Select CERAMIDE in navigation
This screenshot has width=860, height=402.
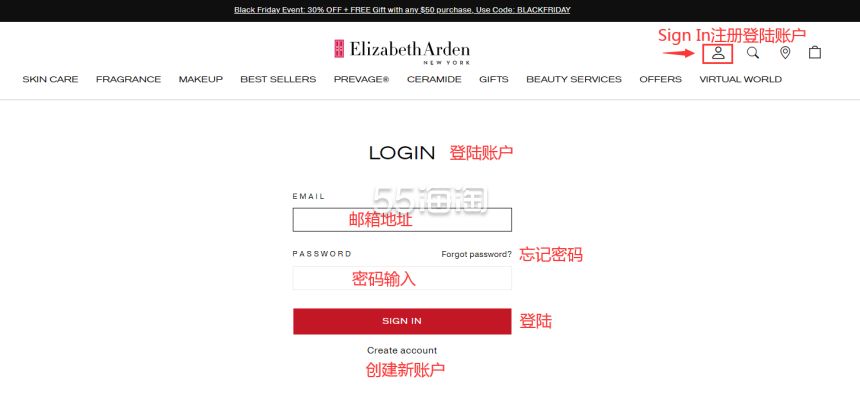[x=434, y=80]
